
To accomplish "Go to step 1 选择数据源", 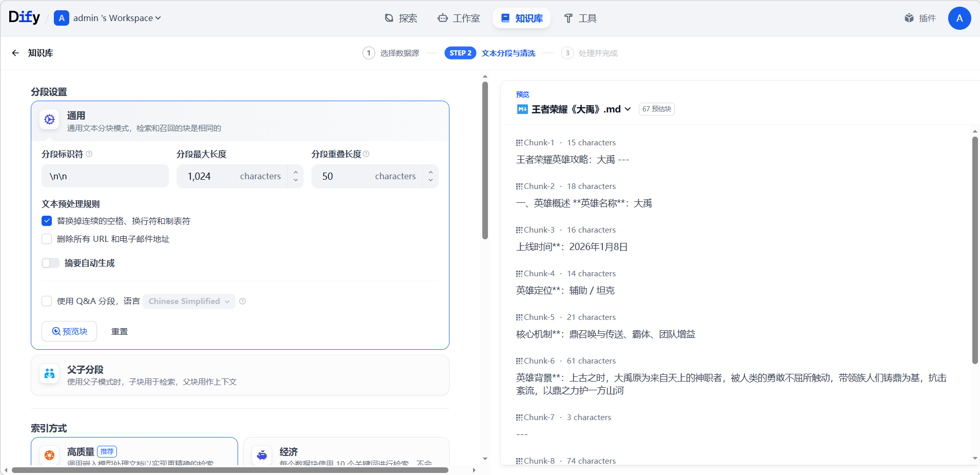I will tap(390, 53).
